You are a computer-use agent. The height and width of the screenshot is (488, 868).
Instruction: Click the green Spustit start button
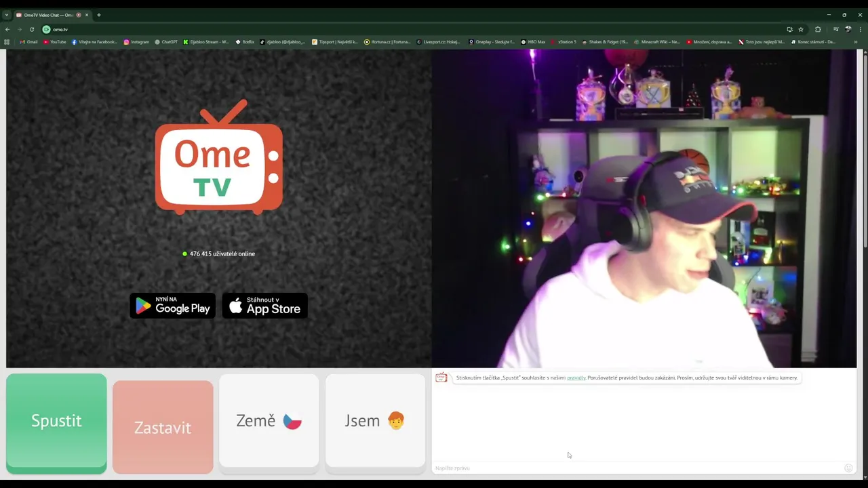pyautogui.click(x=56, y=423)
